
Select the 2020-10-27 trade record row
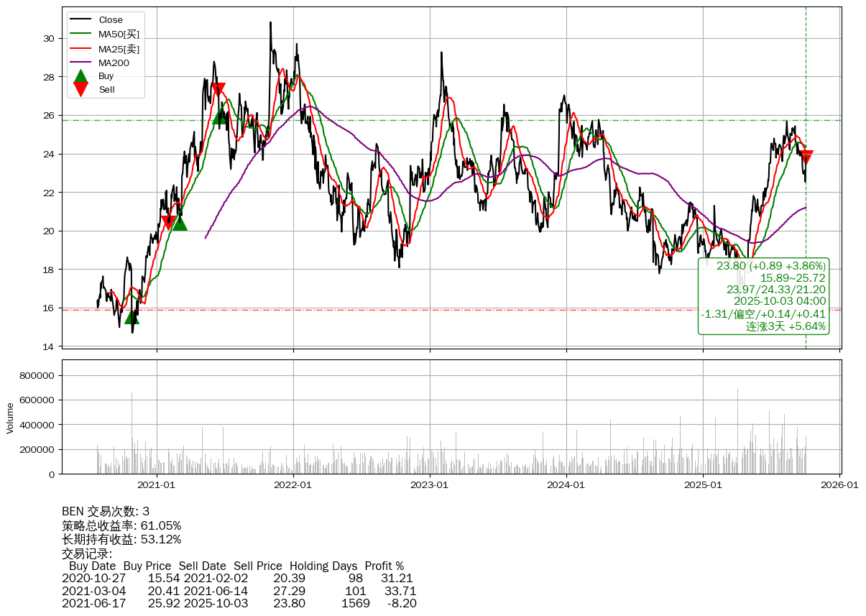pyautogui.click(x=237, y=579)
